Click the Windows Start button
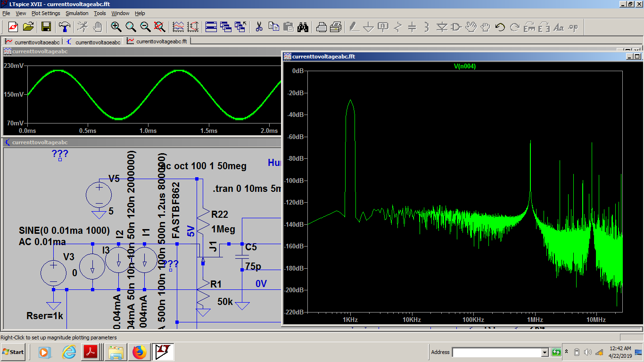 tap(13, 352)
